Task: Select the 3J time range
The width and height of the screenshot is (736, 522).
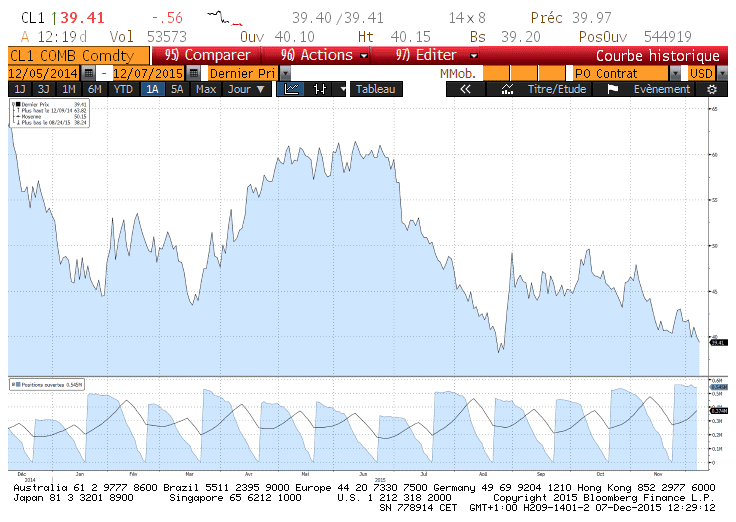Action: (x=44, y=89)
